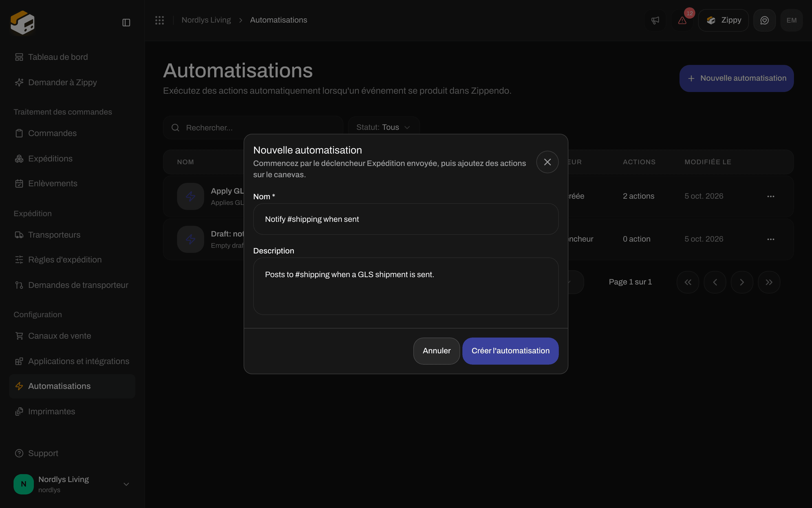Image resolution: width=812 pixels, height=508 pixels.
Task: Open Support in the sidebar
Action: [72, 454]
